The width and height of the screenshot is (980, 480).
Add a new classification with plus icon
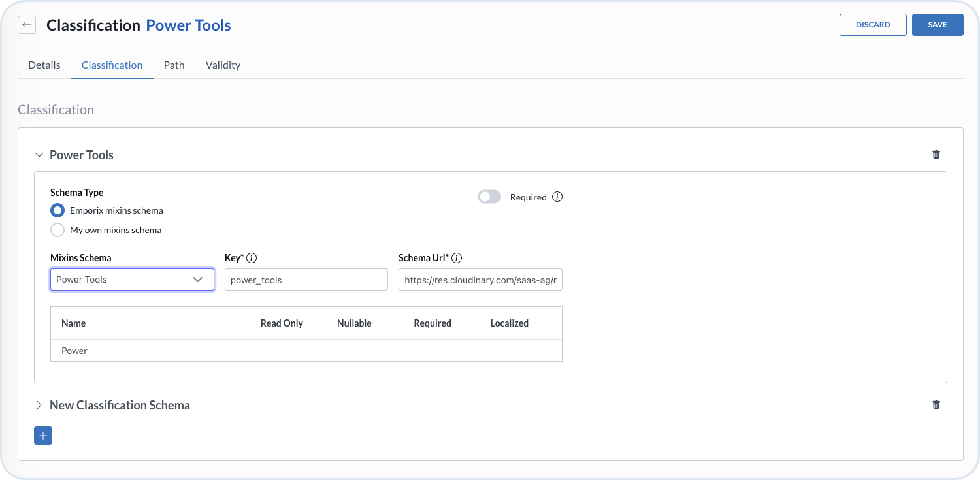43,436
